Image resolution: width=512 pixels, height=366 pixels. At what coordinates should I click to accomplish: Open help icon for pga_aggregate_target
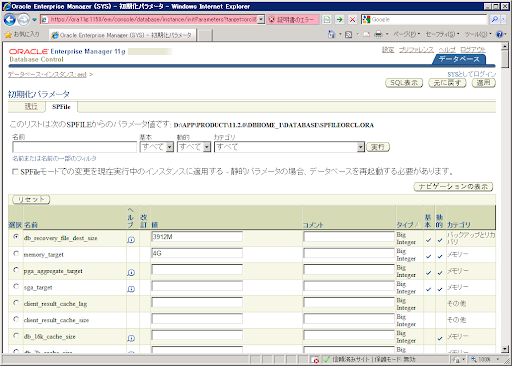coord(131,273)
